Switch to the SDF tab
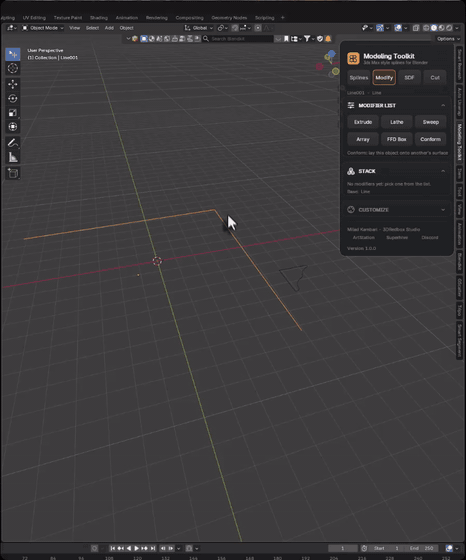The width and height of the screenshot is (466, 560). click(409, 78)
